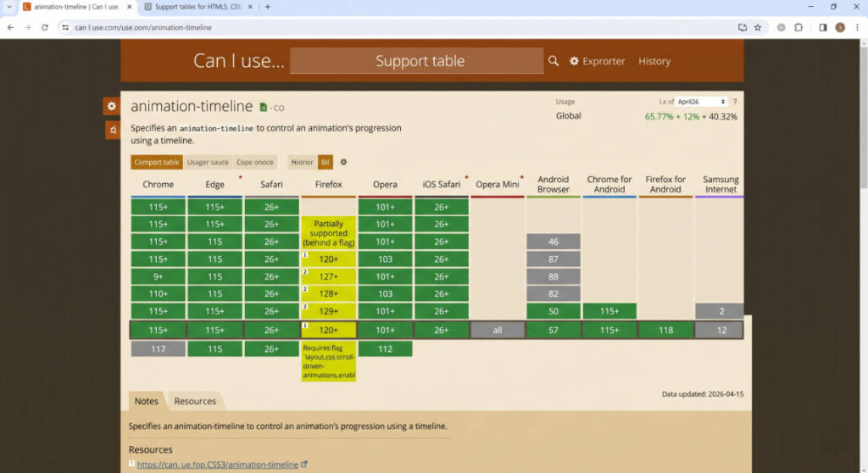Click the Chrome 117 gray cell
The image size is (868, 473).
(159, 349)
